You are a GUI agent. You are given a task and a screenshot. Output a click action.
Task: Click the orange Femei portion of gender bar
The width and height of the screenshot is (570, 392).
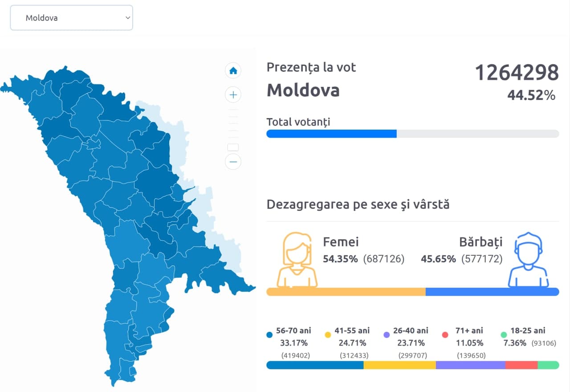tap(346, 292)
